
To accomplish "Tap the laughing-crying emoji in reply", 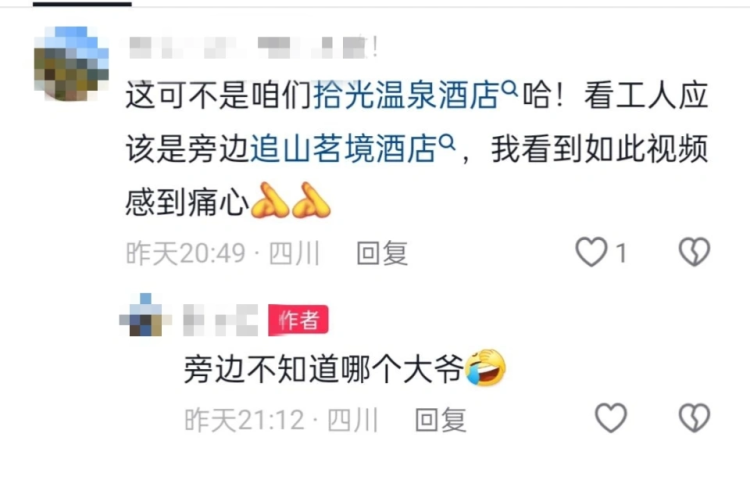I will (x=486, y=367).
